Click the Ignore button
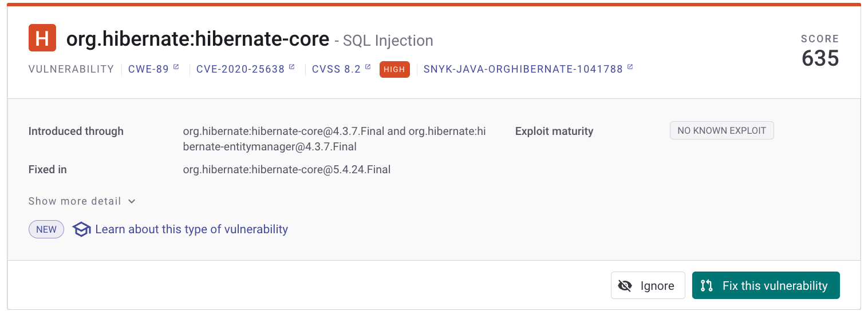Screen dimensions: 868x311 (x=648, y=285)
